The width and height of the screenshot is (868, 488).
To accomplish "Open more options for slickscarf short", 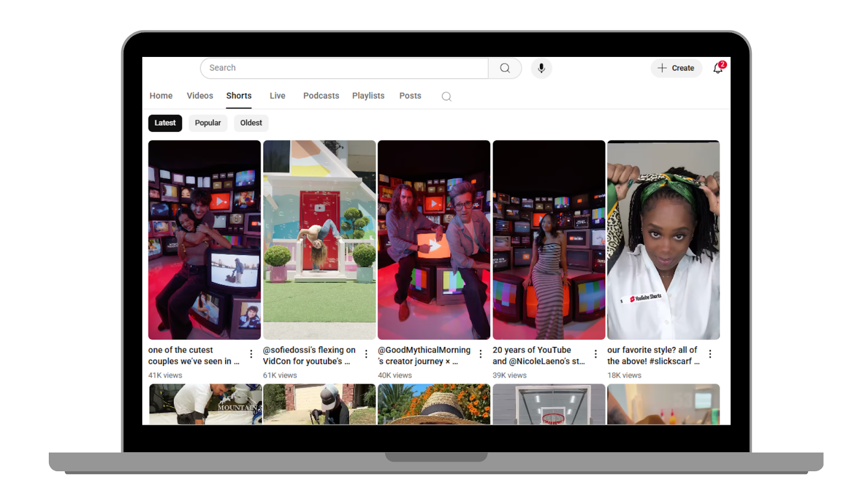I will tap(710, 354).
